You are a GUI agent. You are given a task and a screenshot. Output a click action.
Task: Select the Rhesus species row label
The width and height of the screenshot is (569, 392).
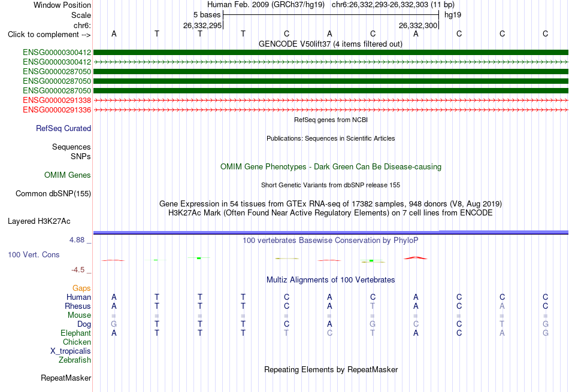78,306
